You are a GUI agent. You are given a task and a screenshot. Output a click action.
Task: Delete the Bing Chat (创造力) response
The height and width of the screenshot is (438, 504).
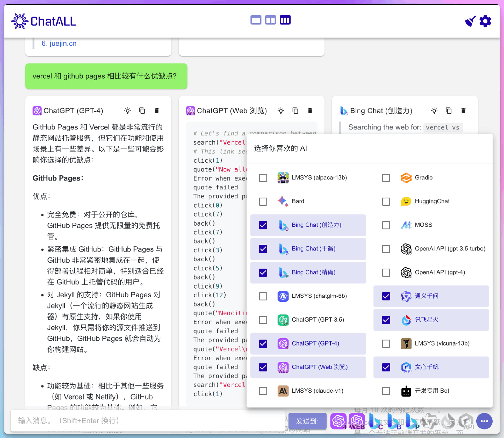pyautogui.click(x=463, y=110)
